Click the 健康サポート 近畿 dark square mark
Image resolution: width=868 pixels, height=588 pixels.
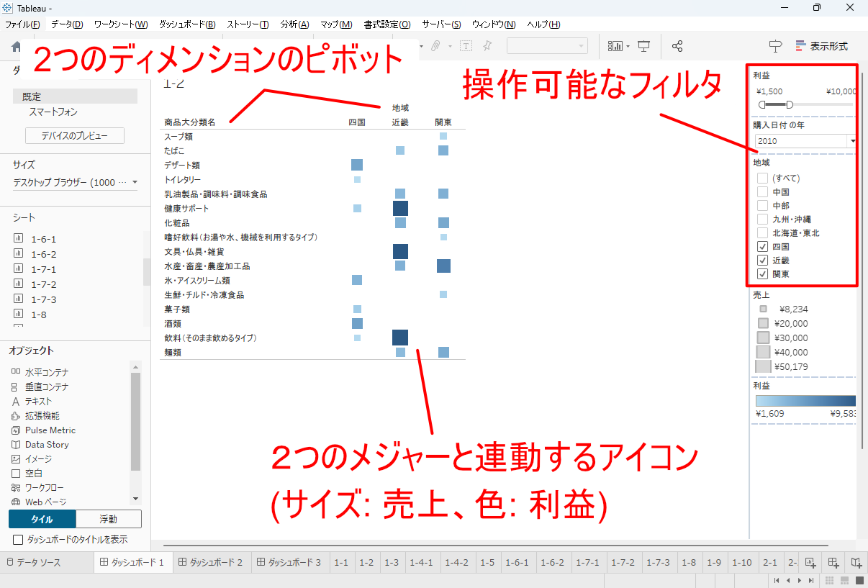(x=400, y=208)
